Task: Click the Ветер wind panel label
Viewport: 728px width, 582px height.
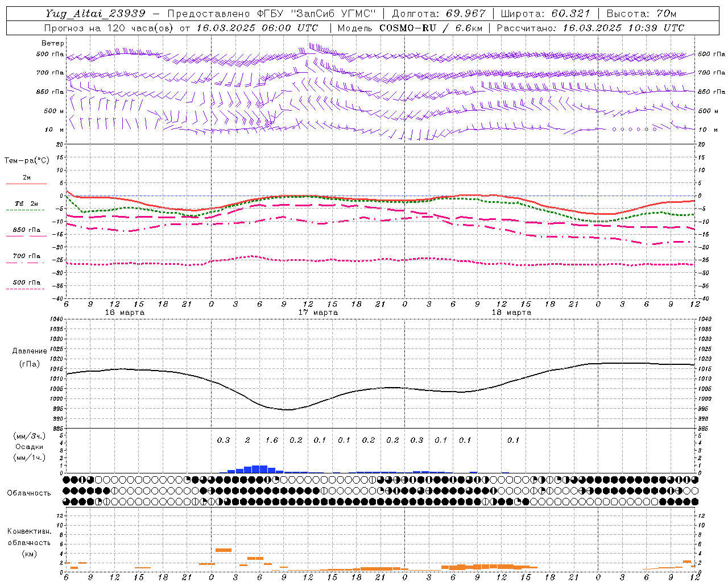Action: tap(52, 43)
